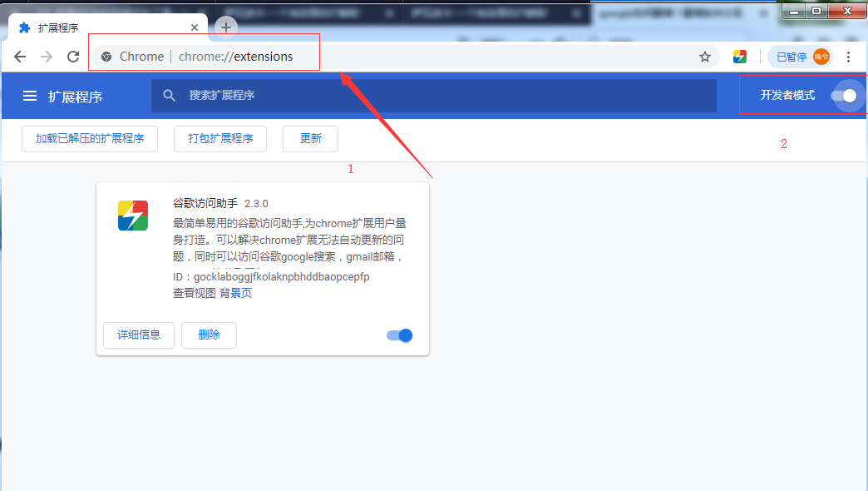Viewport: 868px width, 491px height.
Task: Click the 开发者模式 label text
Action: point(787,96)
